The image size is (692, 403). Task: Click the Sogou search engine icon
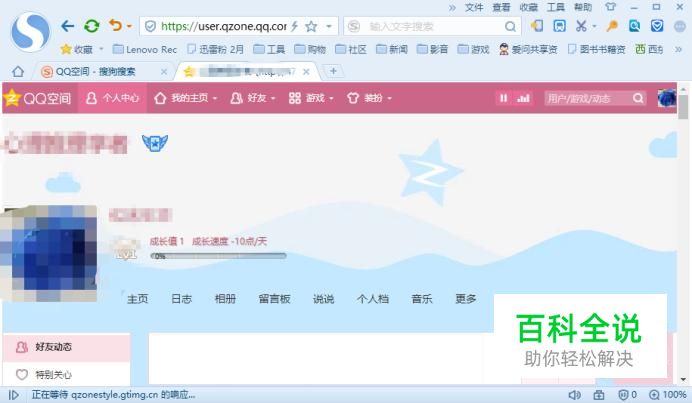354,26
